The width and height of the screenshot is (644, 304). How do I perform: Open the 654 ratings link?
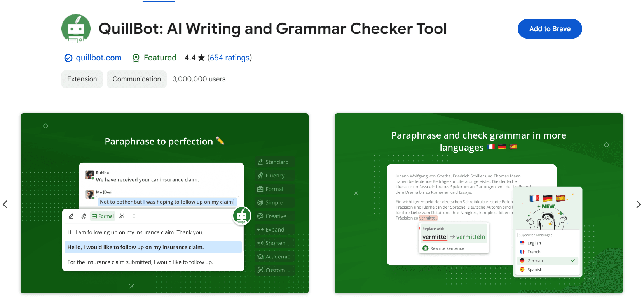(x=230, y=58)
